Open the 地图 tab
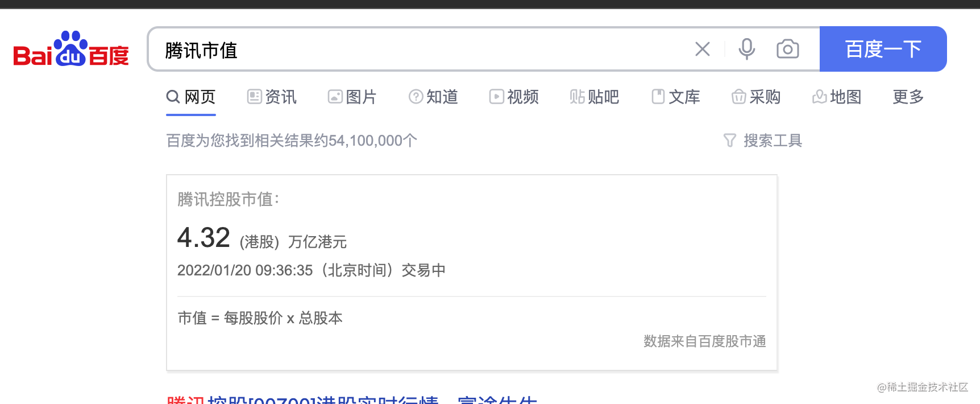This screenshot has width=980, height=404. (837, 97)
